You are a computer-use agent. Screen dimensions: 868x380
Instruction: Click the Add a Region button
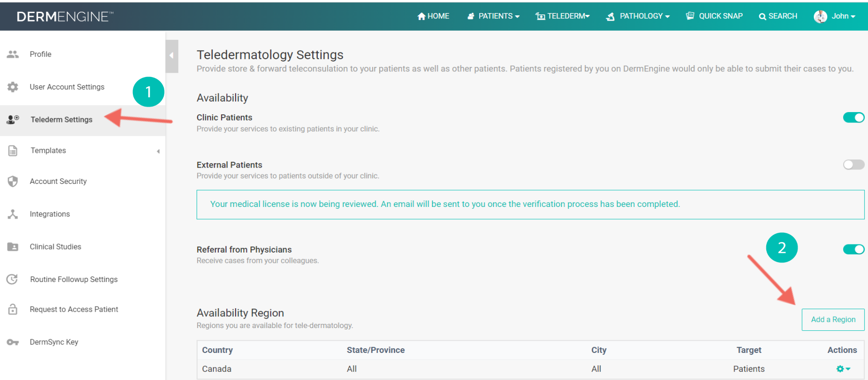click(x=833, y=319)
